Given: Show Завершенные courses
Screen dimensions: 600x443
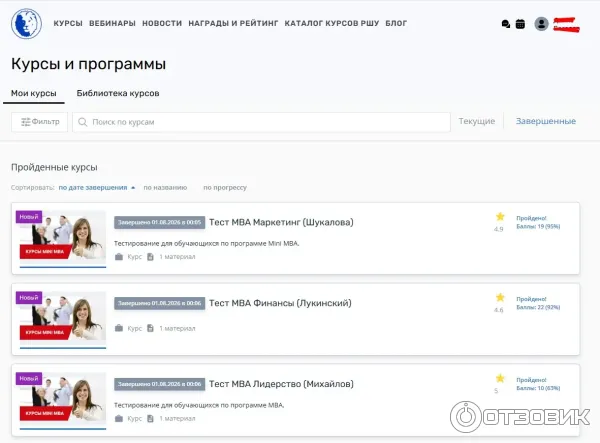Looking at the screenshot, I should click(x=546, y=121).
